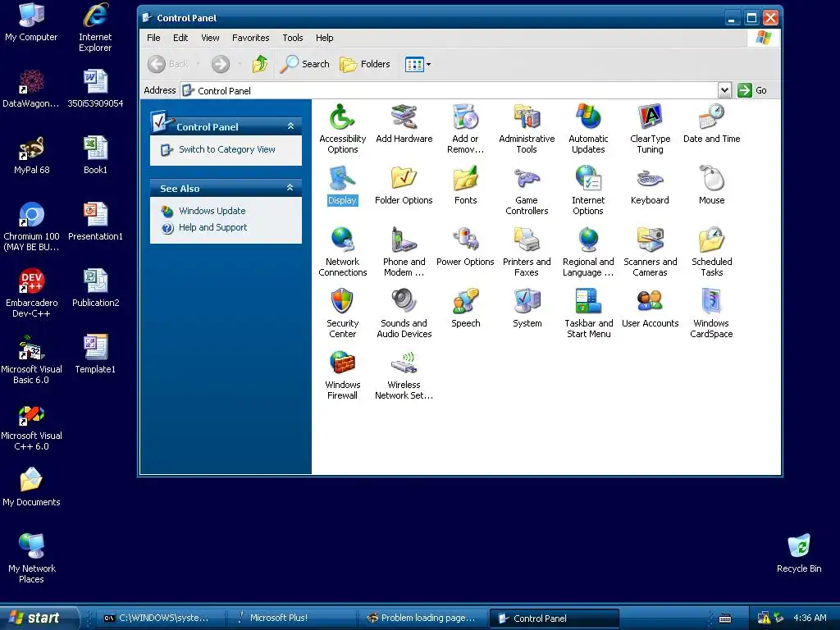
Task: Open the View menu
Action: point(210,38)
